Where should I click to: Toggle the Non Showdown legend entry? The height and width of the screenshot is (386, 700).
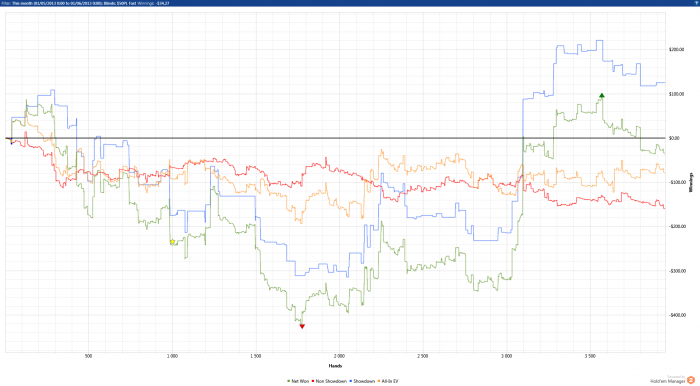coord(329,381)
